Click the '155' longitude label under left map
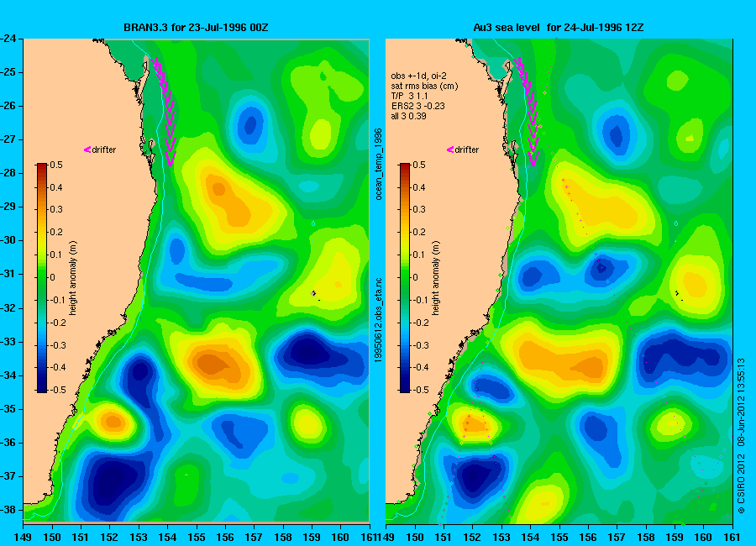Image resolution: width=756 pixels, height=546 pixels. pyautogui.click(x=197, y=538)
